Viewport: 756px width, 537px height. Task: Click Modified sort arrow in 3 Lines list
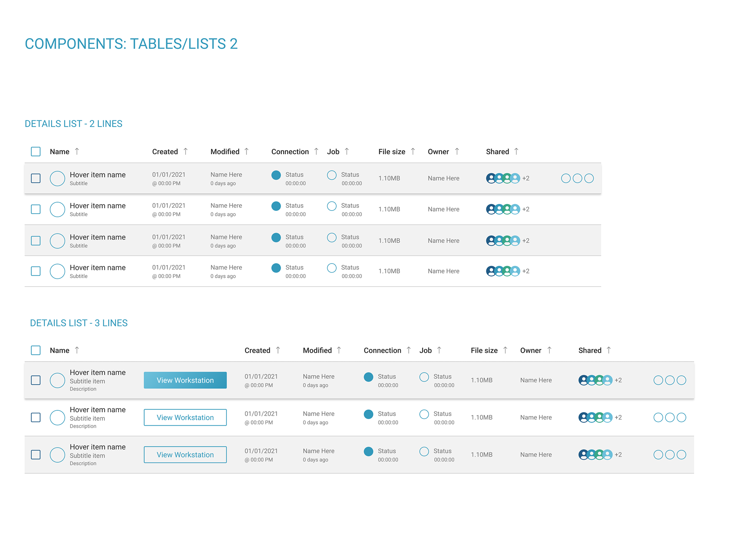(x=339, y=350)
